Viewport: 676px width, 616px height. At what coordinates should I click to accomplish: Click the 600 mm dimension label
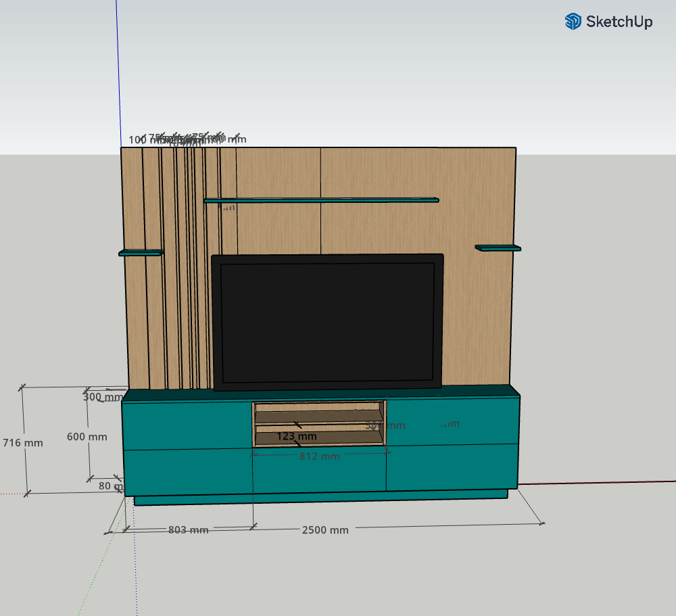pos(87,437)
